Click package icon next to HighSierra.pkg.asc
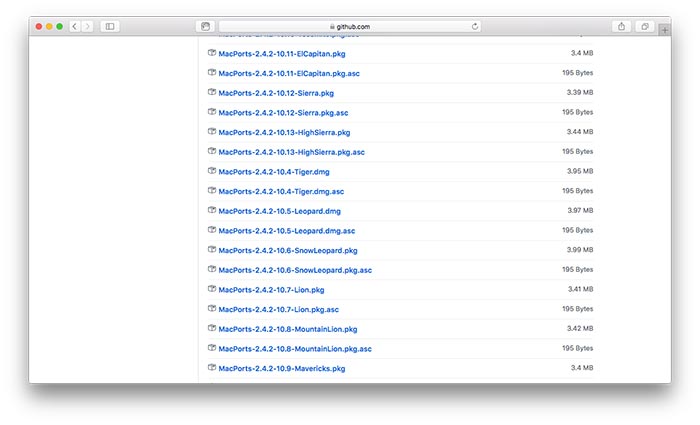 [x=212, y=151]
